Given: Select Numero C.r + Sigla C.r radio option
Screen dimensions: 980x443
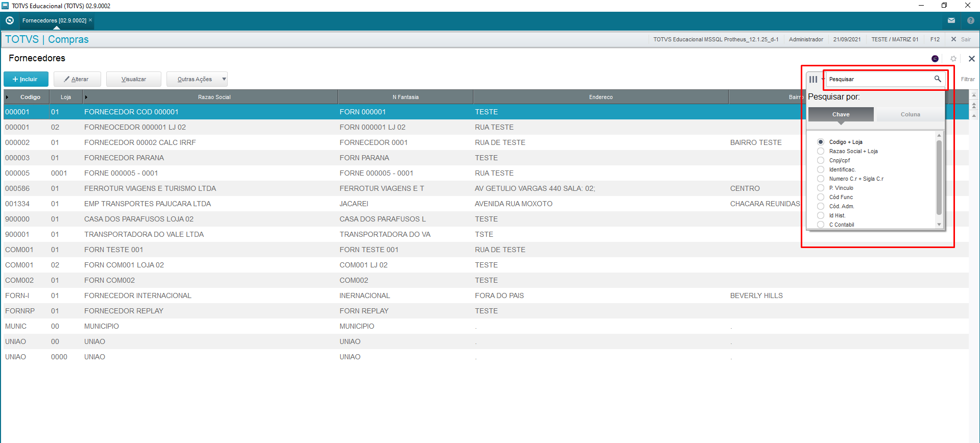Looking at the screenshot, I should [821, 179].
